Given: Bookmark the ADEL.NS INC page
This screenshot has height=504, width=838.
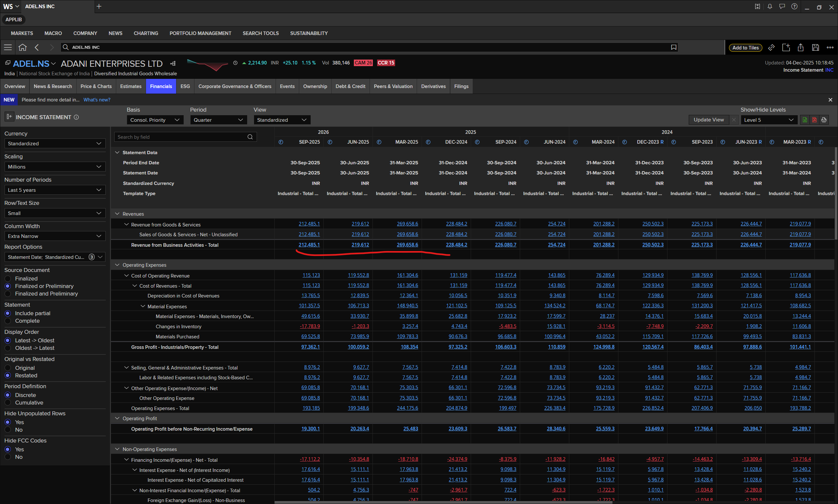Looking at the screenshot, I should [x=674, y=47].
